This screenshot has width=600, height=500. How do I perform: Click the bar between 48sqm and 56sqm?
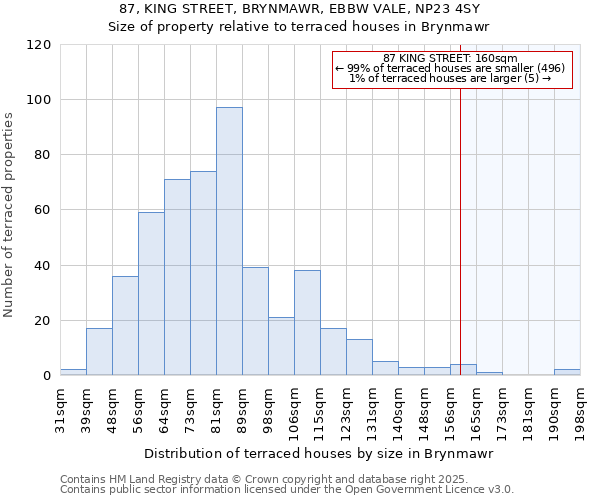[x=125, y=325]
